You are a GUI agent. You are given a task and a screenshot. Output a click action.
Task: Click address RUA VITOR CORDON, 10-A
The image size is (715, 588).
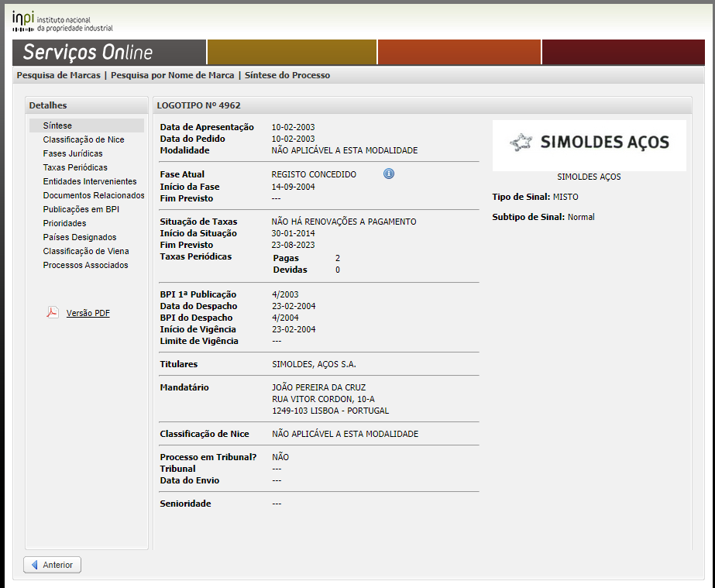[323, 399]
